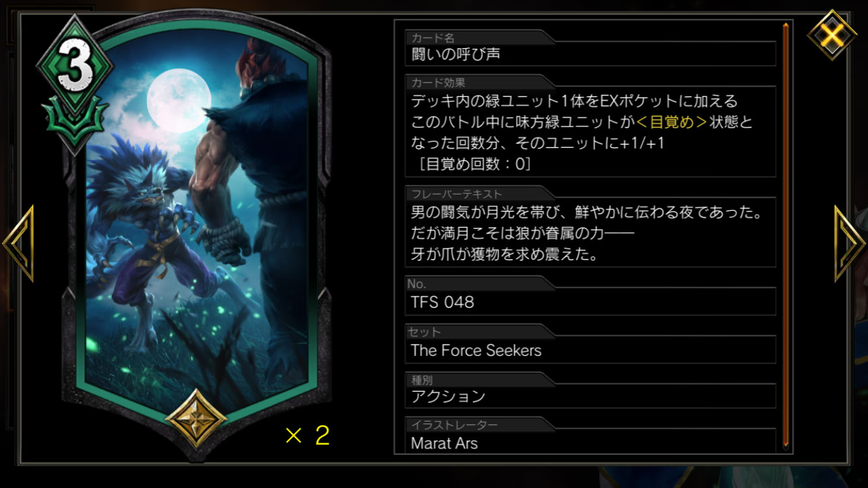
Task: Click the set name The Force Seekers
Action: pos(476,351)
